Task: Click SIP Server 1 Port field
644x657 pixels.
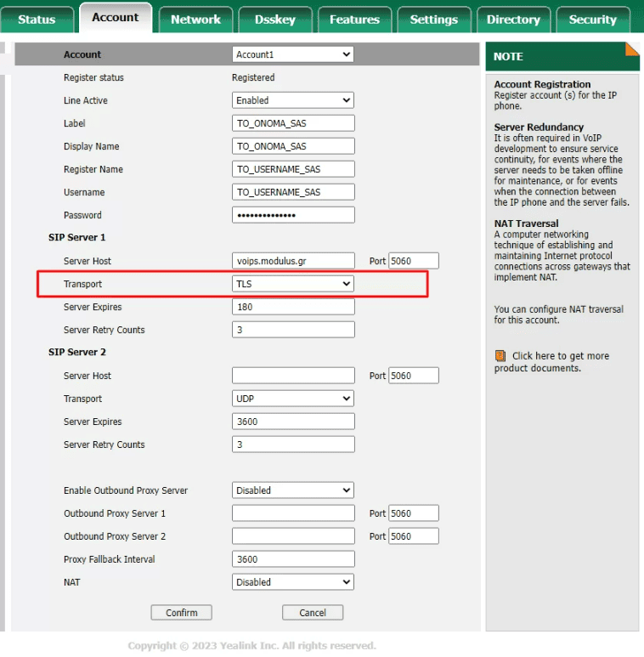Action: click(x=414, y=261)
